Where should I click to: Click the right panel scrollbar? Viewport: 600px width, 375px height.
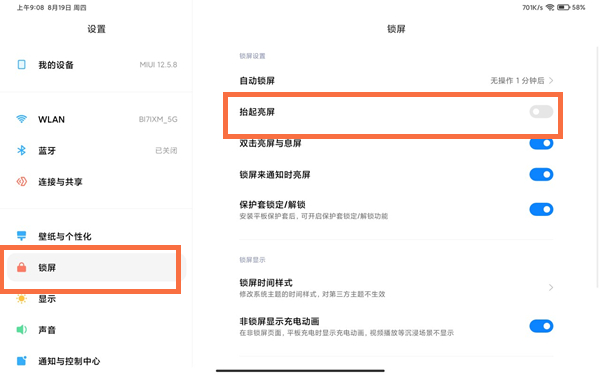click(x=597, y=166)
